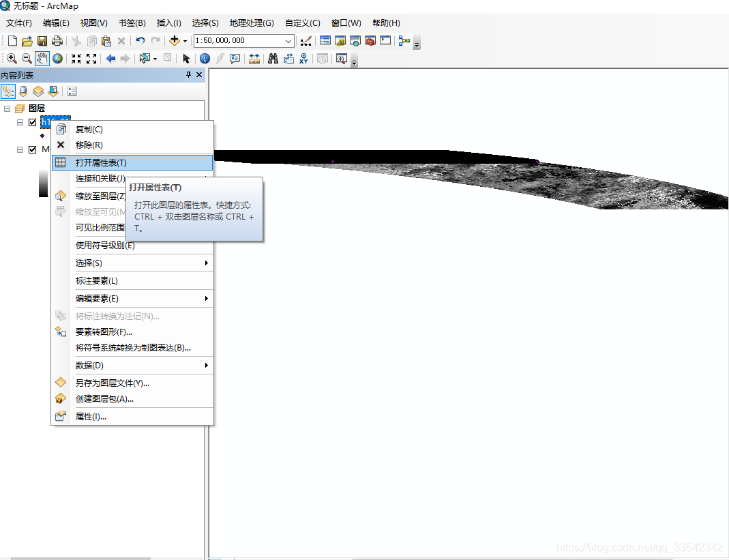Open Select Features tool dropdown arrow
The image size is (729, 560).
155,59
